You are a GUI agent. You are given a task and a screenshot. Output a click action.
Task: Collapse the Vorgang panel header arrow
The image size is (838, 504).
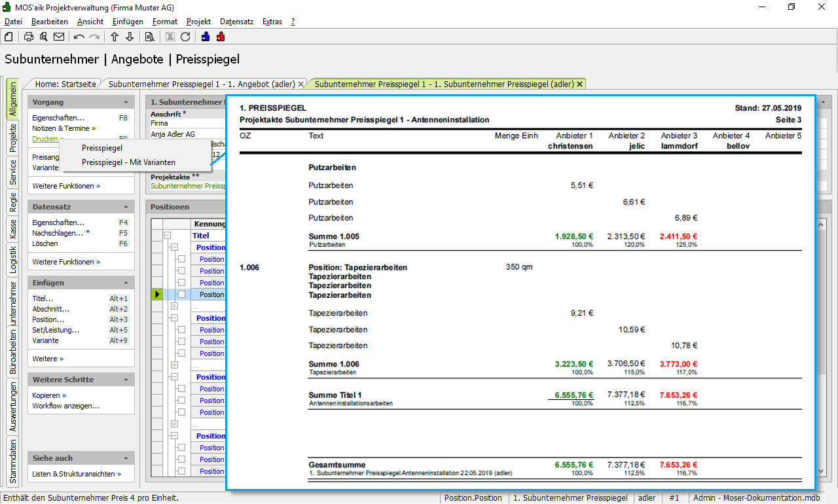pos(126,103)
